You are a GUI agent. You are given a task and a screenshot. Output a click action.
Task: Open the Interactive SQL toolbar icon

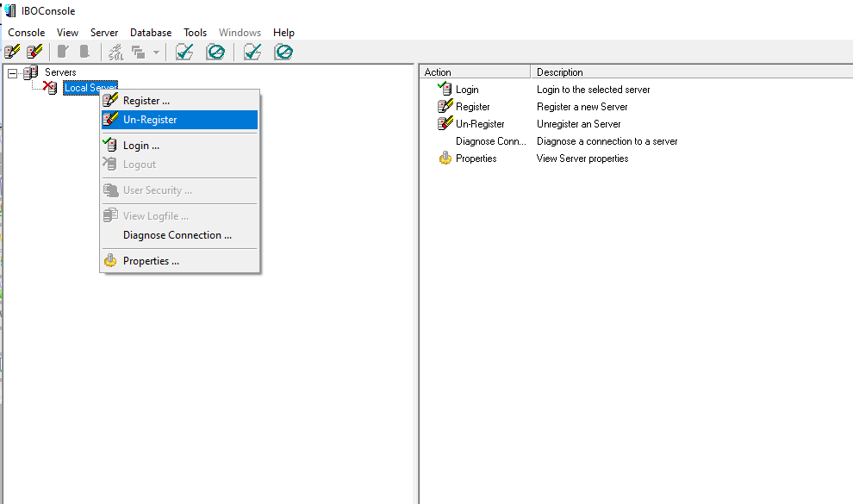(115, 53)
